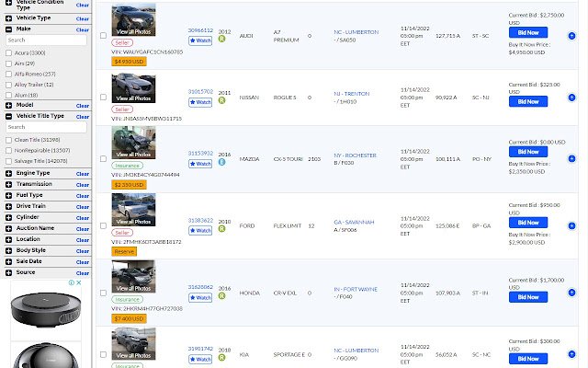Viewport: 588px width, 368px height.
Task: Bid Now on the Honda CR-V
Action: [528, 297]
